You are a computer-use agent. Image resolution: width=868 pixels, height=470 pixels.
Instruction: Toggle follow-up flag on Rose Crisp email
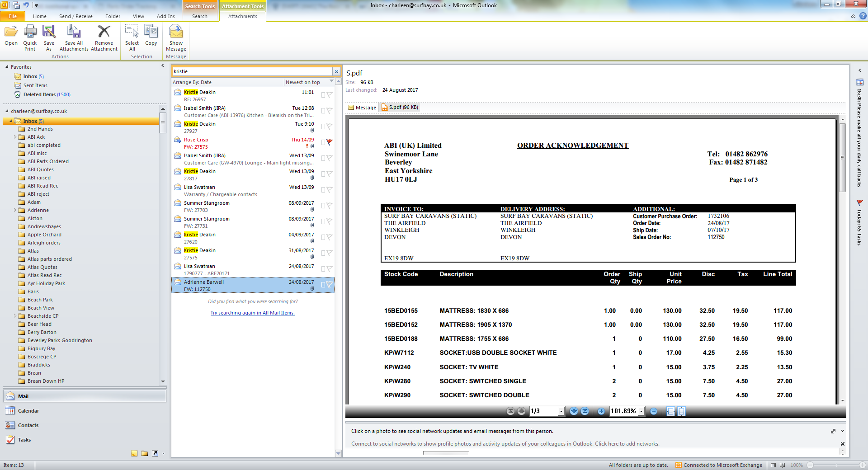(x=330, y=142)
